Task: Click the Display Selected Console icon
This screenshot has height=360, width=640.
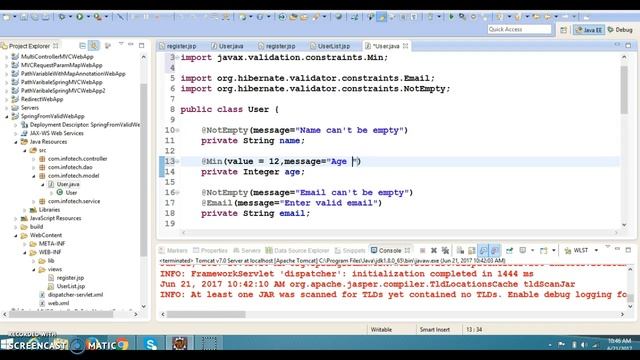Action: point(523,250)
